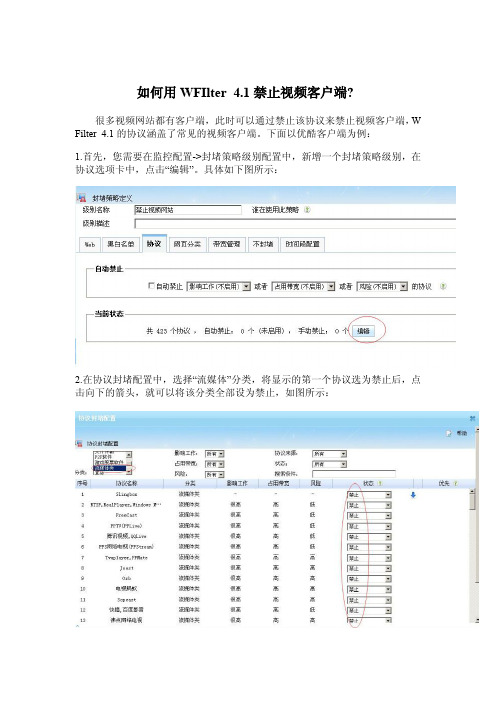Open the 状态 filter dropdown above search box
Viewport: 496px width, 702px height.
click(x=329, y=464)
